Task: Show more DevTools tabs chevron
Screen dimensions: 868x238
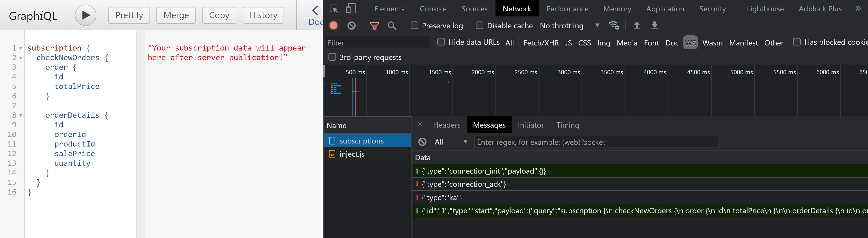Action: (858, 9)
